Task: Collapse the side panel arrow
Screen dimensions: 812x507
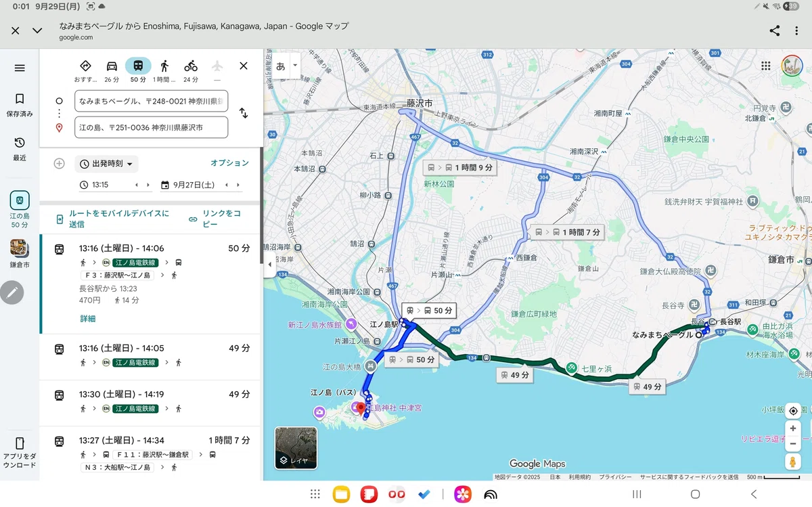Action: coord(269,265)
